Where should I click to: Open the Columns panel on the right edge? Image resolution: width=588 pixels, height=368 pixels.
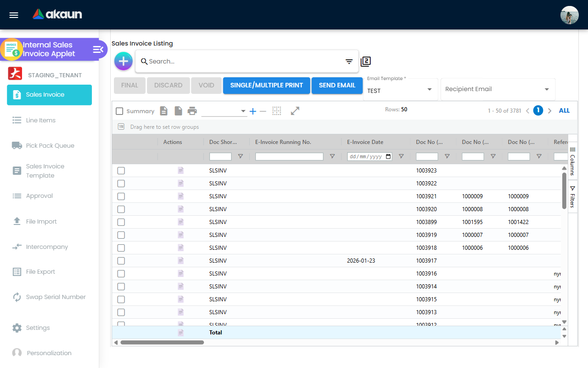coord(572,160)
